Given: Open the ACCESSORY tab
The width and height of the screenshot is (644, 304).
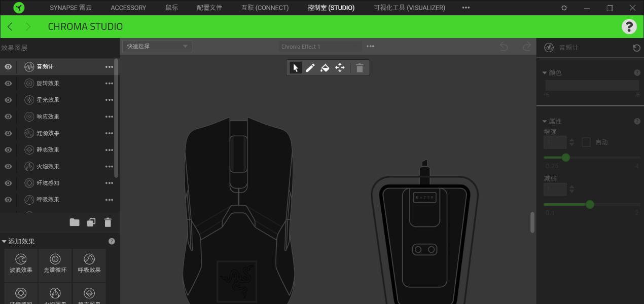Looking at the screenshot, I should point(128,8).
